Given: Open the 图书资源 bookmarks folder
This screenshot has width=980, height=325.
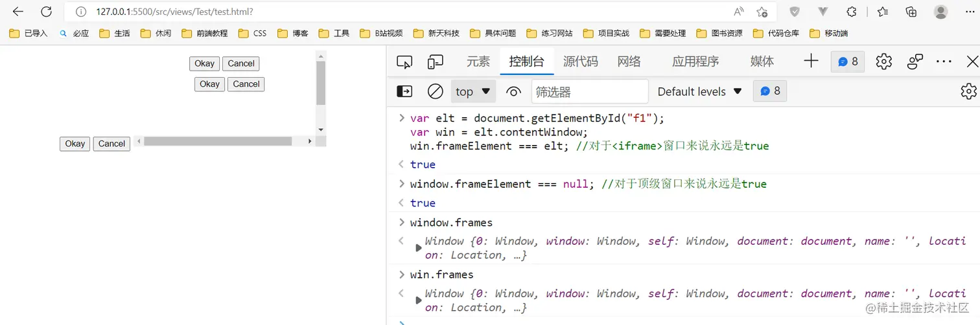Looking at the screenshot, I should 719,33.
